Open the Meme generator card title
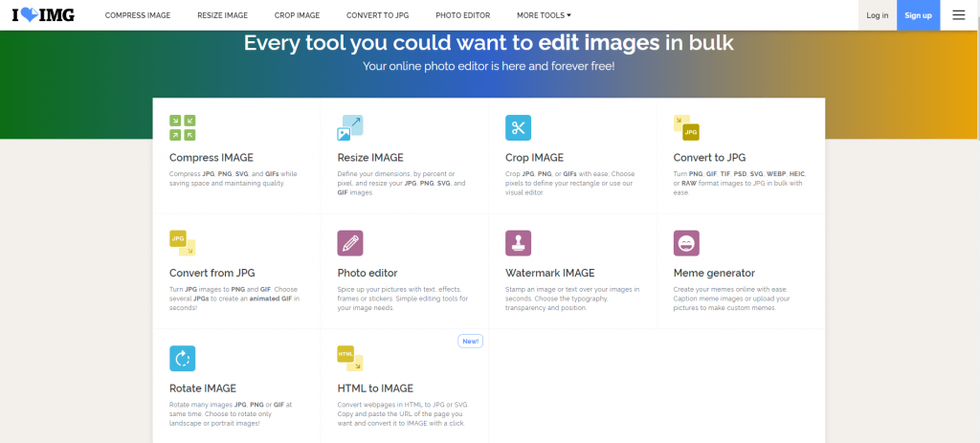Image resolution: width=980 pixels, height=443 pixels. 714,273
